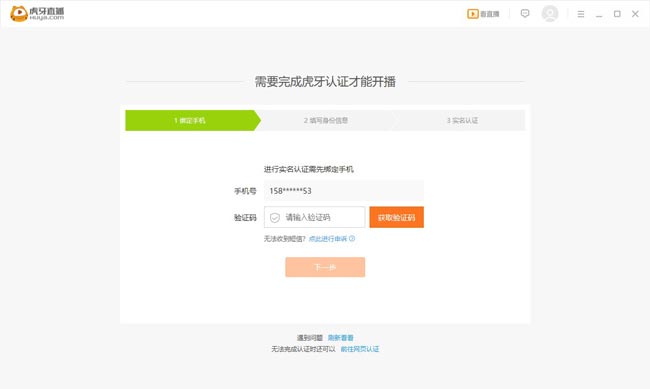Select step 1 绑定手机 tab
The width and height of the screenshot is (650, 389).
[x=193, y=120]
